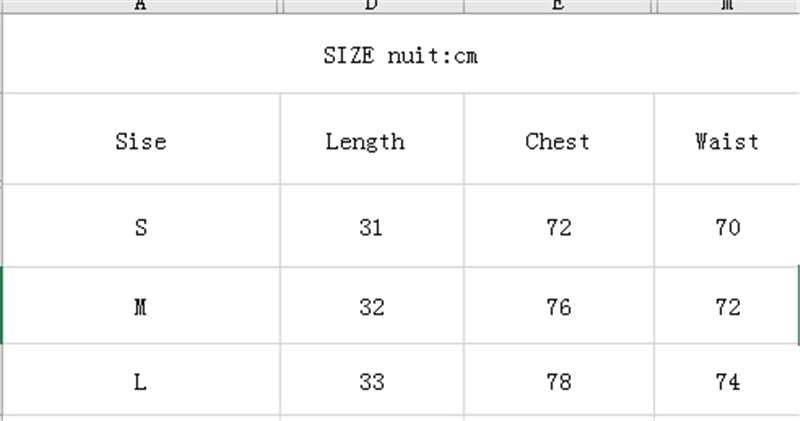
Task: Select the "Length" header cell
Action: point(365,141)
